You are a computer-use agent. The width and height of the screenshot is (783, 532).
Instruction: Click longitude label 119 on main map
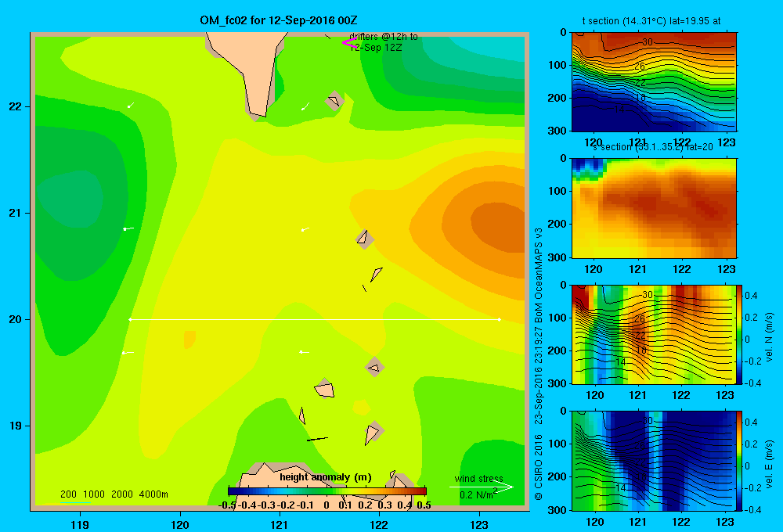81,524
